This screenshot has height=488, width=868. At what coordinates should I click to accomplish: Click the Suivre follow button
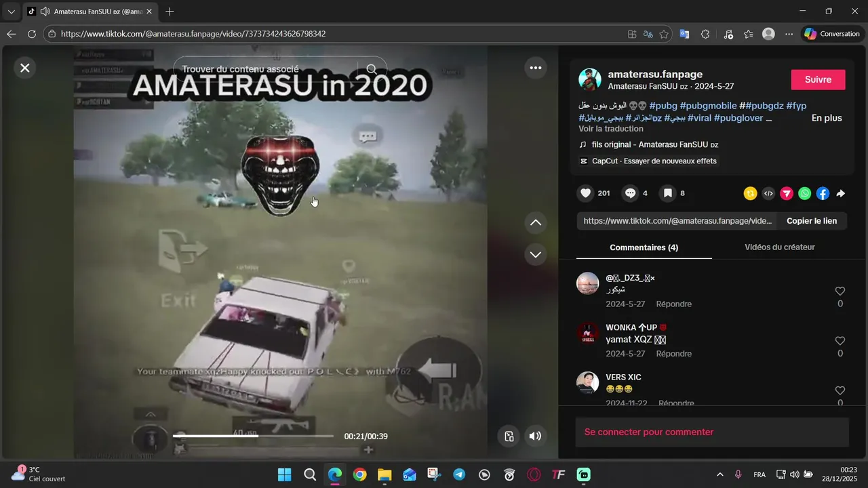818,79
